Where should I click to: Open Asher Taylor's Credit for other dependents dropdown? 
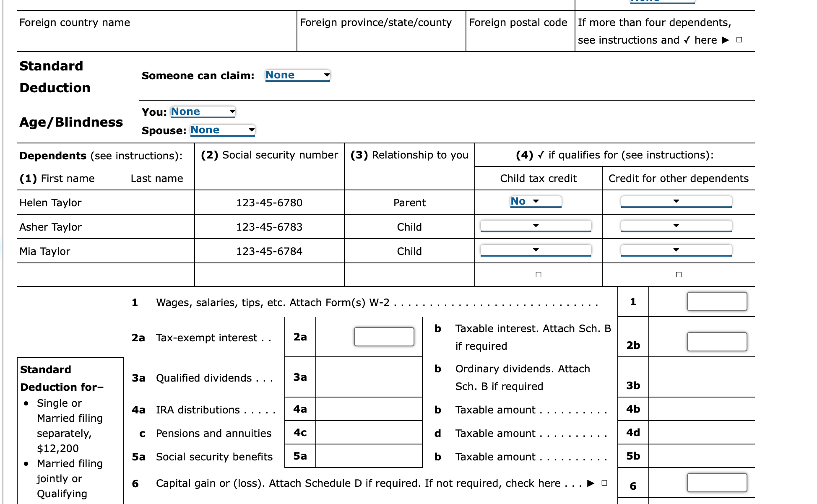676,226
